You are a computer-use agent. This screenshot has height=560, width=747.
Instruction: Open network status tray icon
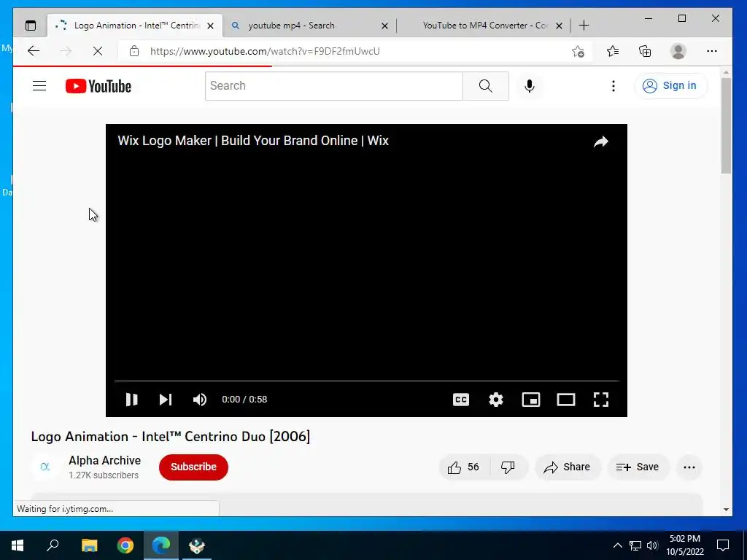point(635,545)
